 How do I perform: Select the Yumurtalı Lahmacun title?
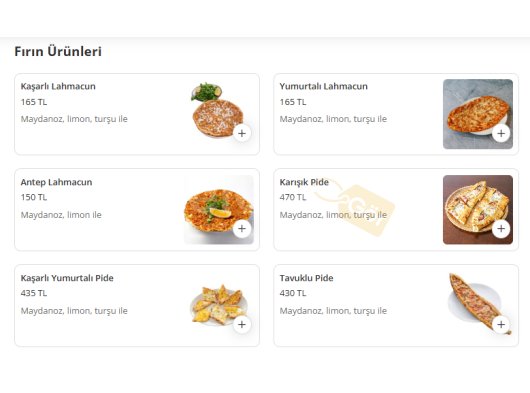(x=323, y=87)
